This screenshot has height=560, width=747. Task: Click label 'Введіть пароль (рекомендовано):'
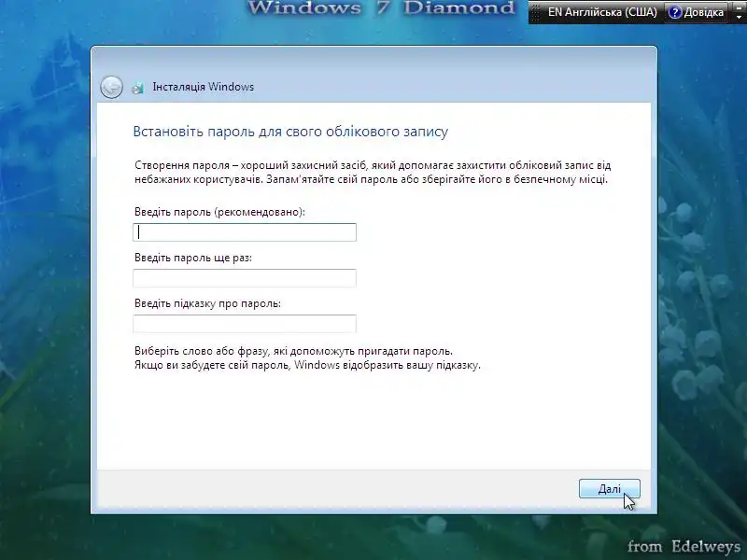[x=219, y=212]
